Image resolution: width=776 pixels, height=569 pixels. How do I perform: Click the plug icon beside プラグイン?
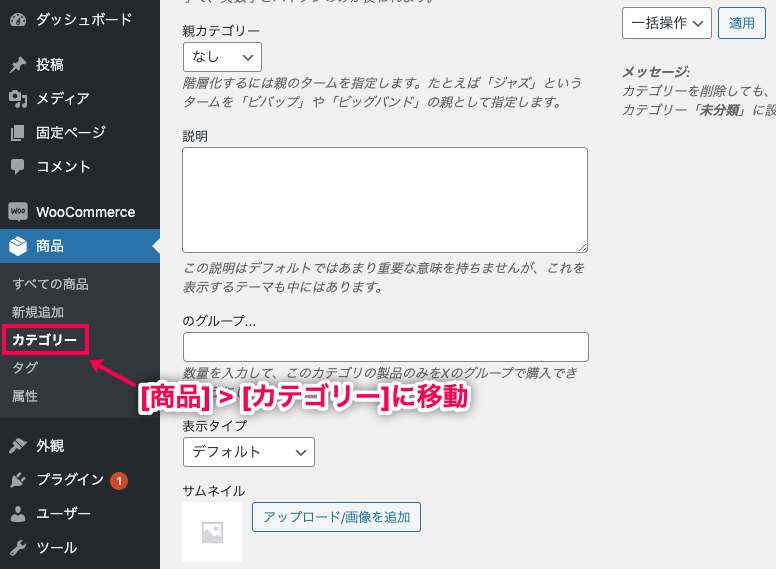[18, 479]
